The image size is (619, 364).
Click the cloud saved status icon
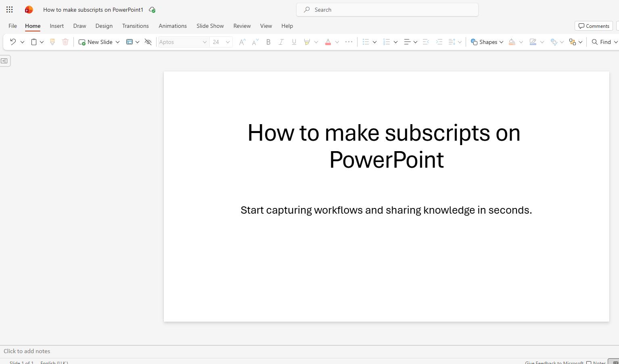(152, 10)
